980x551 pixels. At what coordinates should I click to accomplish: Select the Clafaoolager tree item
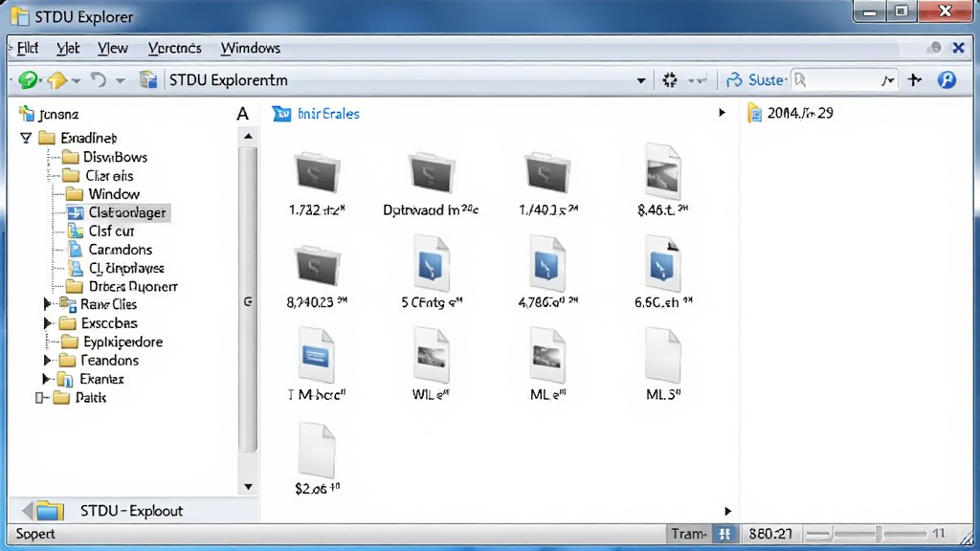coord(118,212)
